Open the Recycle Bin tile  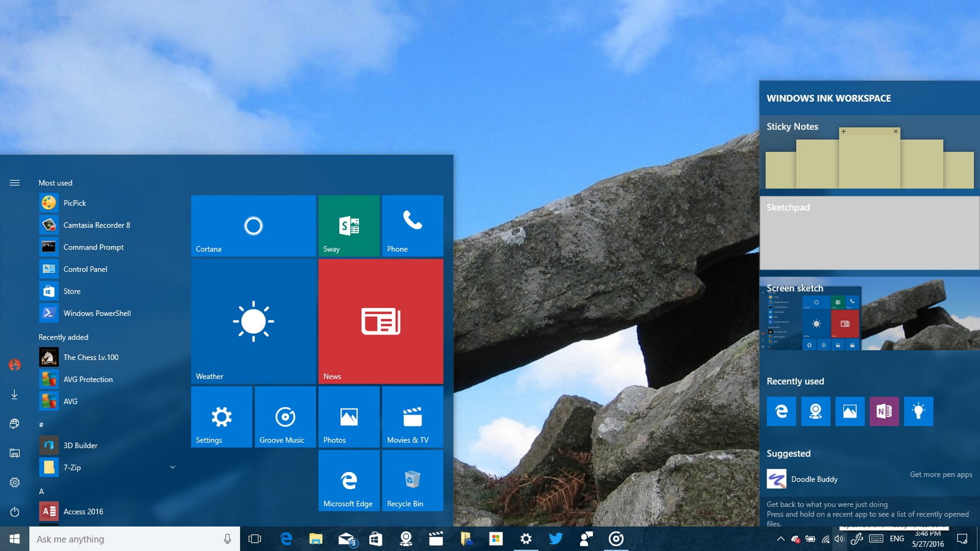(412, 480)
